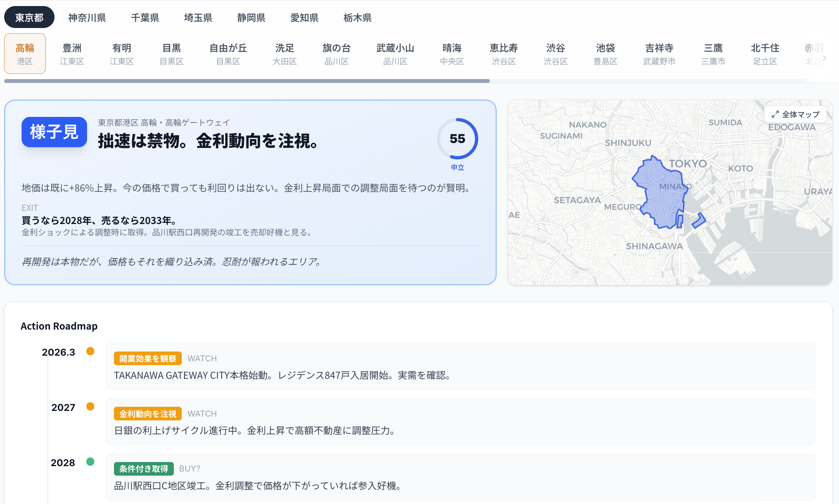Select the 自由が丘 目黒区 area
Viewport: 839px width, 504px height.
228,54
